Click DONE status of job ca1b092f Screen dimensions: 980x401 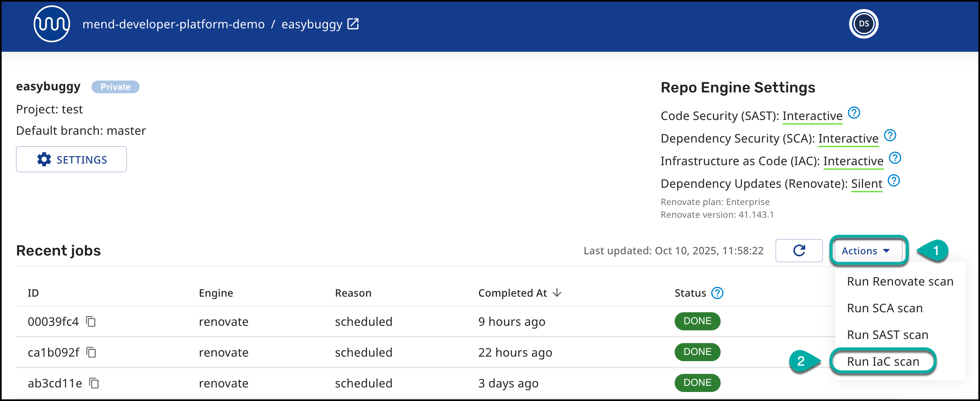[x=697, y=352]
